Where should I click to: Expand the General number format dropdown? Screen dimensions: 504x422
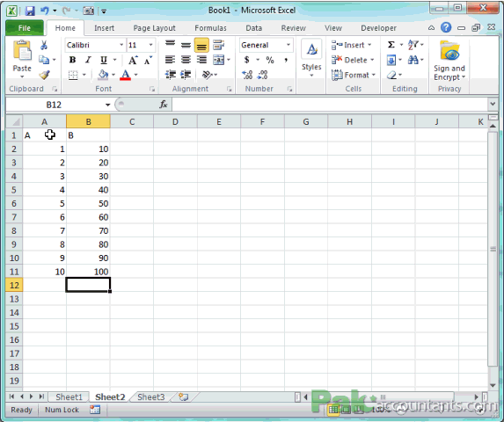[289, 45]
